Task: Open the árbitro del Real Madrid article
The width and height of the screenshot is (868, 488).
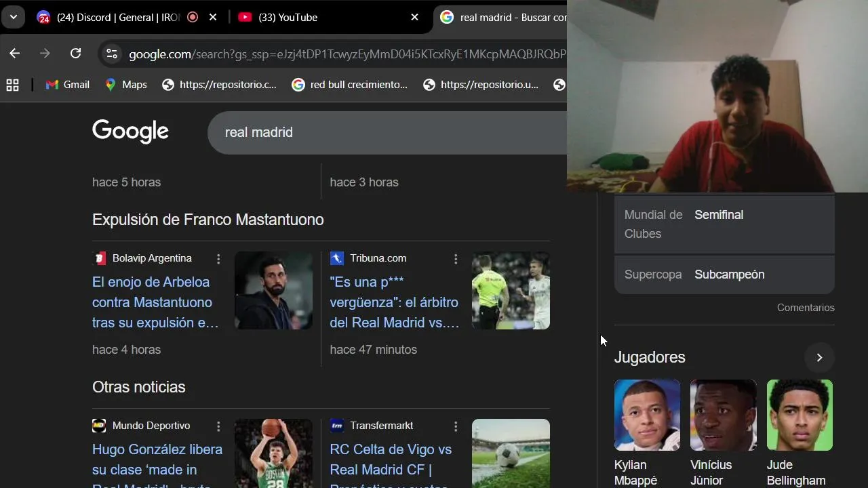Action: [x=394, y=302]
